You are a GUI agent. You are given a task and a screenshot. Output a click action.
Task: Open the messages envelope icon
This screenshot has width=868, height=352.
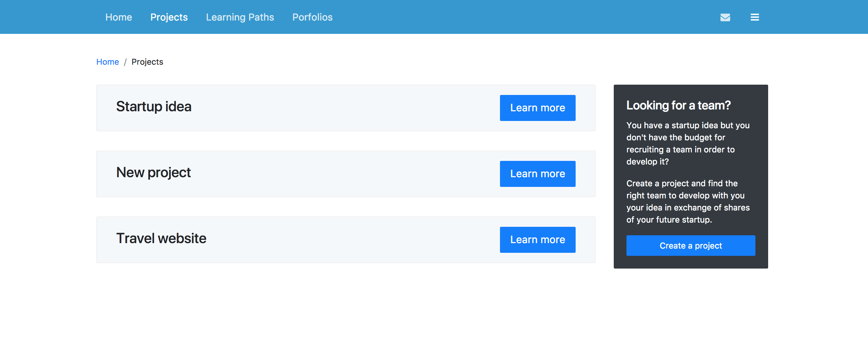(x=725, y=17)
